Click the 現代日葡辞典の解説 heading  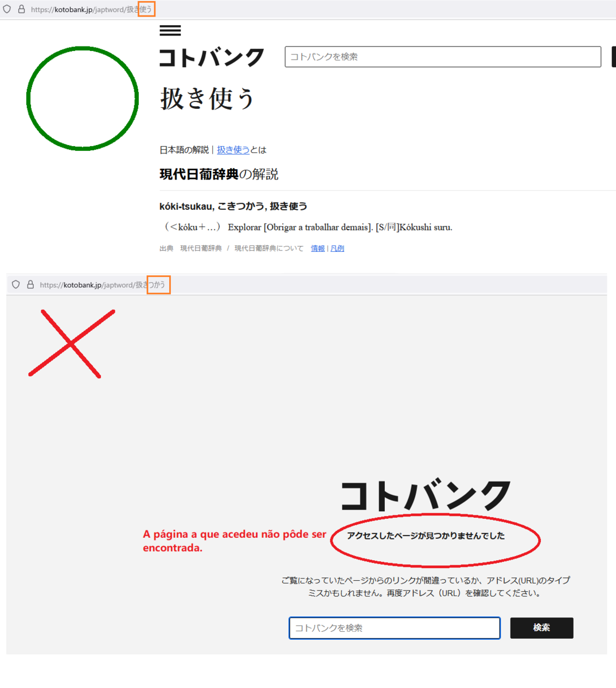tap(219, 174)
